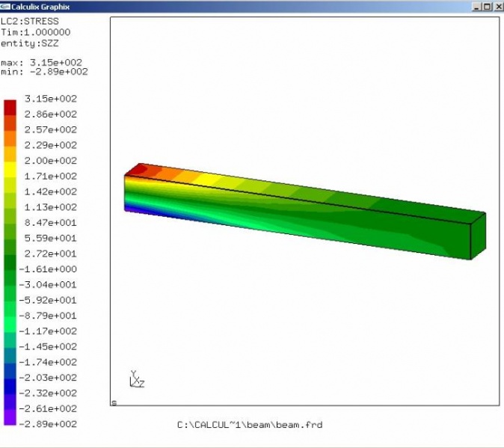Click the max: 3.15e+002 readout

tap(41, 63)
